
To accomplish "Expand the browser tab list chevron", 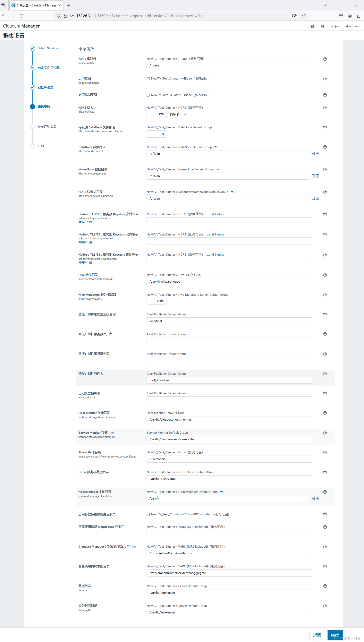I will point(325,5).
